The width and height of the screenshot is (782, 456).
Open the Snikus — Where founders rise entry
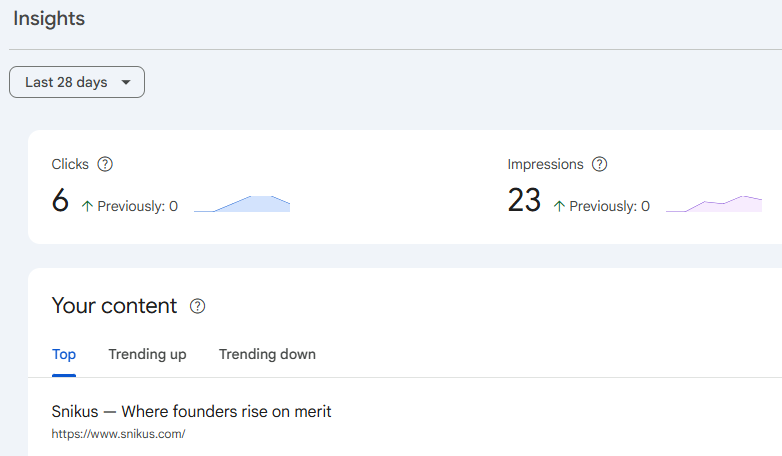(x=192, y=412)
